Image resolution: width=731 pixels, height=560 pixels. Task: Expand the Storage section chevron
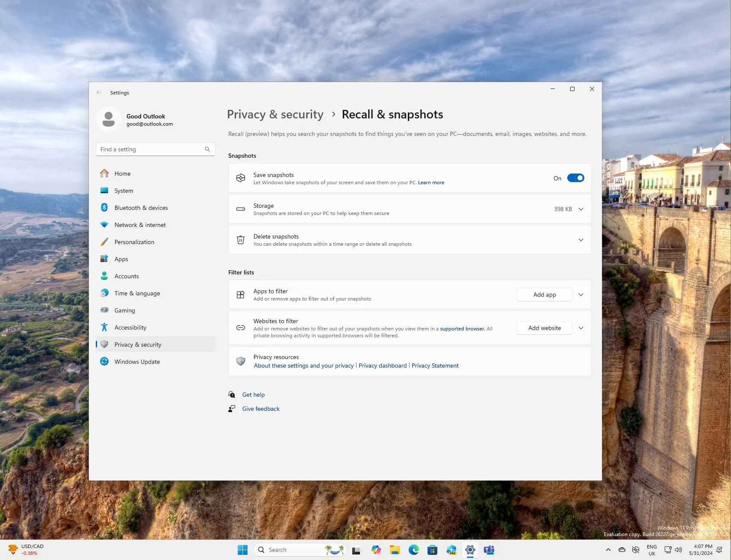pyautogui.click(x=581, y=209)
